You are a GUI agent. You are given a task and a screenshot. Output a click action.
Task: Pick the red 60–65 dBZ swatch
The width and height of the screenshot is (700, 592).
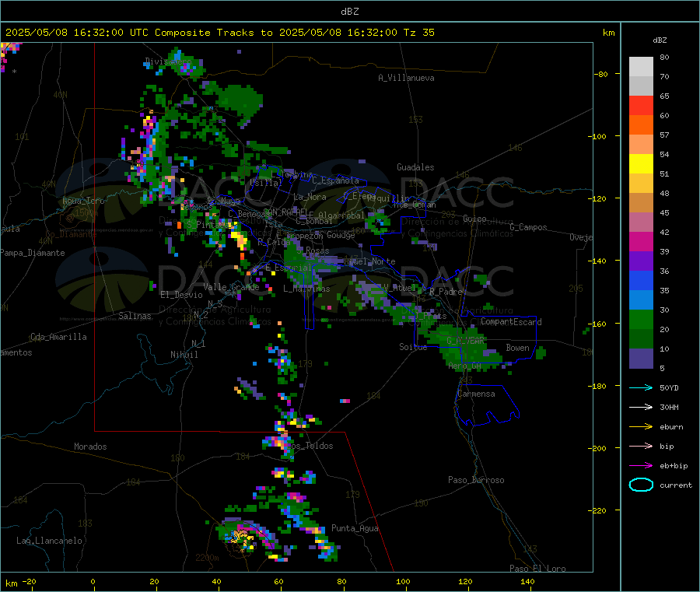click(x=641, y=105)
